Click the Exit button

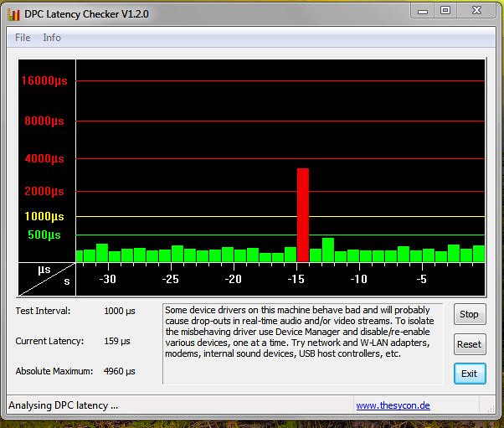tap(469, 374)
